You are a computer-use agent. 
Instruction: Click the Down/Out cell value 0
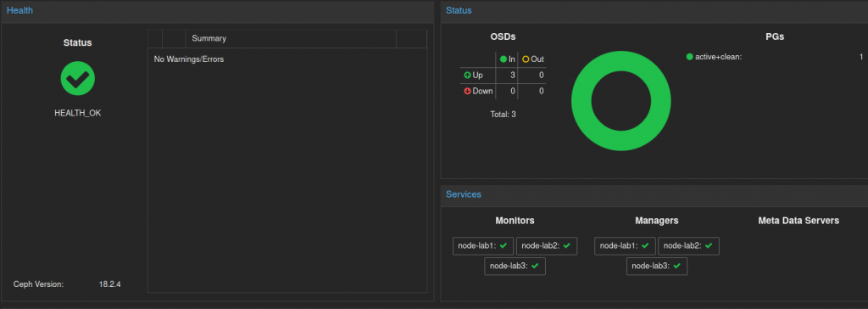coord(541,91)
